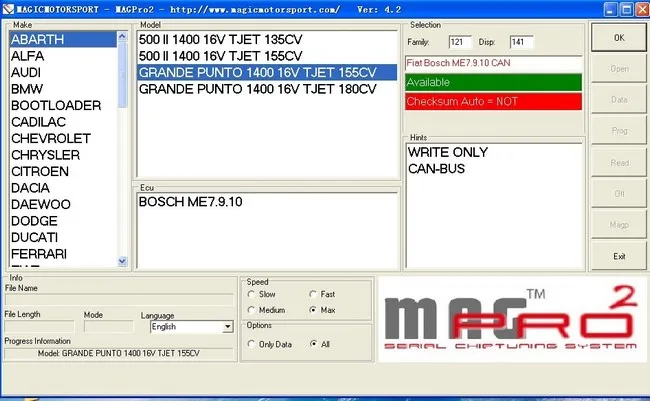Select DUCATI in the Make list
This screenshot has height=401, width=650.
point(63,237)
